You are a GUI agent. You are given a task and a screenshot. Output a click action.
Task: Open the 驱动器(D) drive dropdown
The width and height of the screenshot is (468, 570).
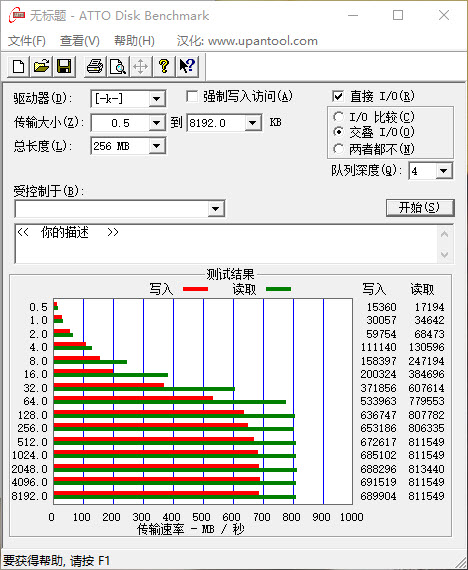coord(156,99)
